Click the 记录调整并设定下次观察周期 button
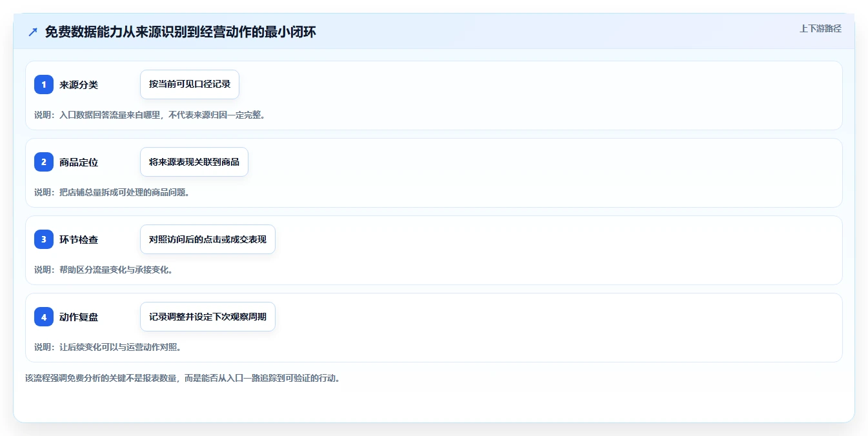Viewport: 868px width, 436px height. (x=208, y=317)
